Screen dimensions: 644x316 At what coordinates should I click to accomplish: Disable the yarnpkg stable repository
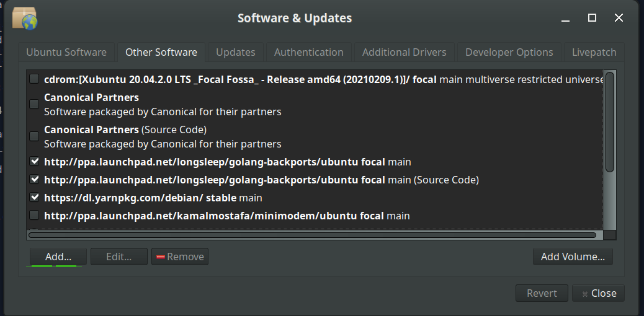coord(34,198)
